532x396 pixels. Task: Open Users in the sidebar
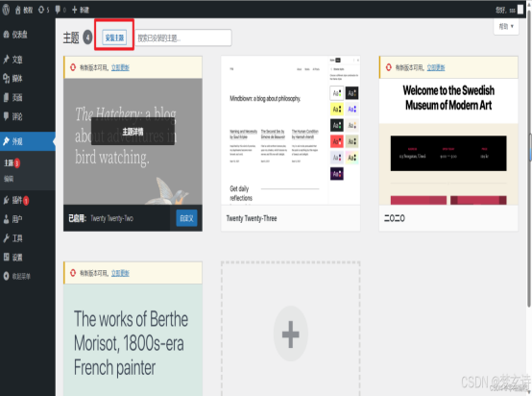(x=12, y=219)
